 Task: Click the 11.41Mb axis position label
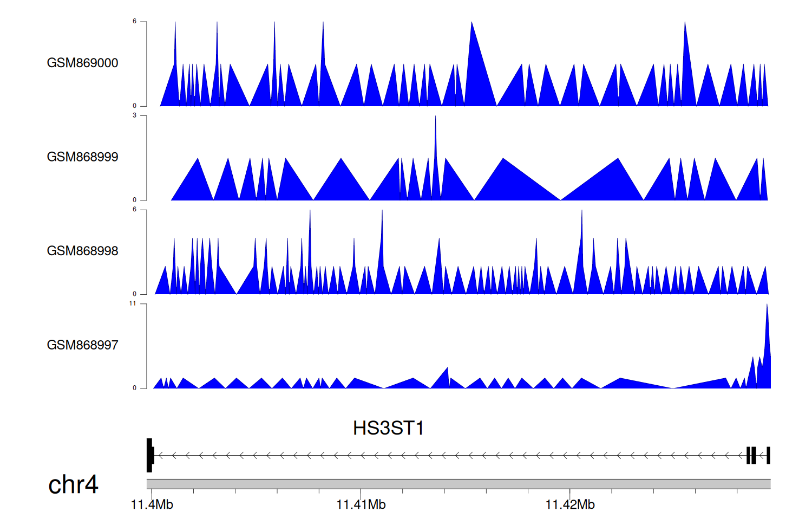pos(361,505)
